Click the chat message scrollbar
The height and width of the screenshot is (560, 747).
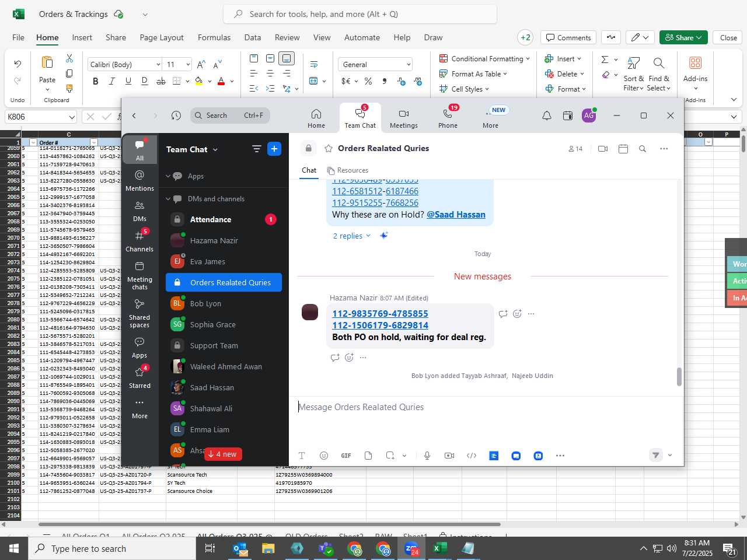(679, 377)
